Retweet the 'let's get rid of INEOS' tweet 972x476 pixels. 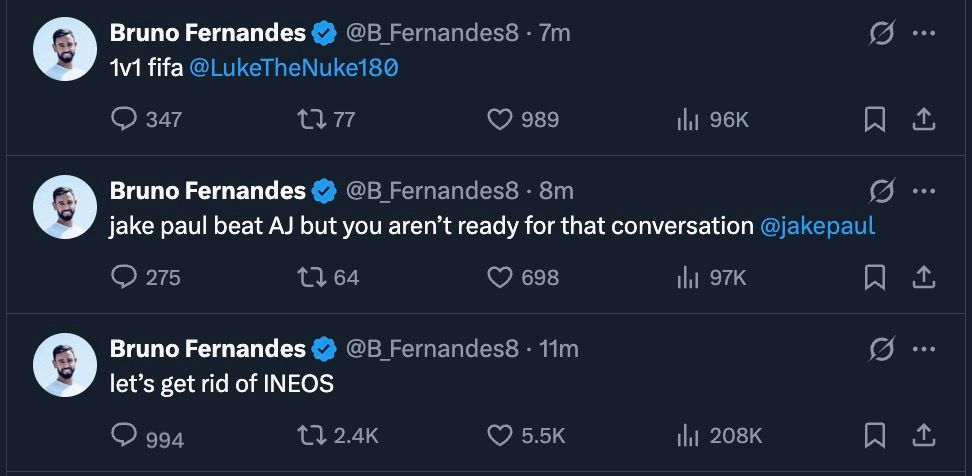[x=310, y=435]
